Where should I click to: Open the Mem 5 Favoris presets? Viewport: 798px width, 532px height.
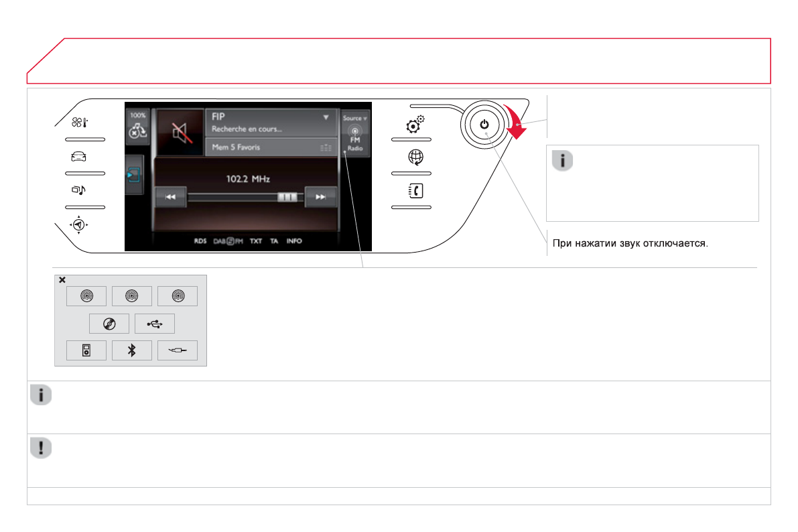(x=271, y=147)
